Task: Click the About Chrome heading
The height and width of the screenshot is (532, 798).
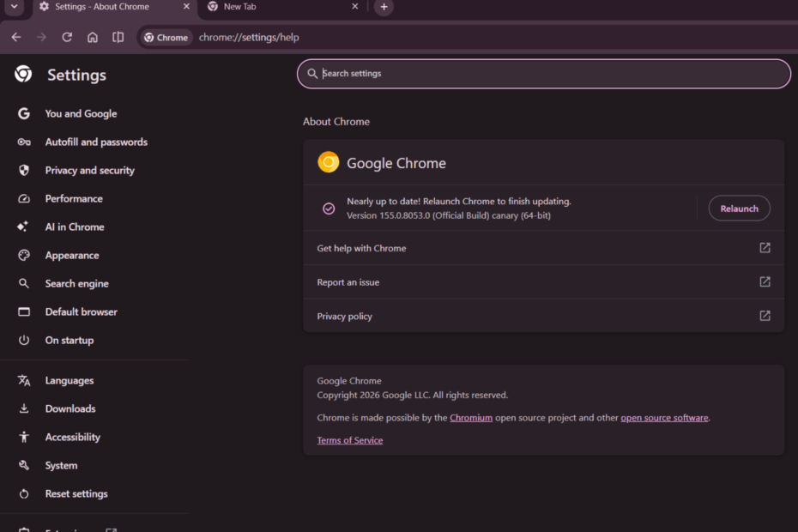Action: [x=336, y=122]
